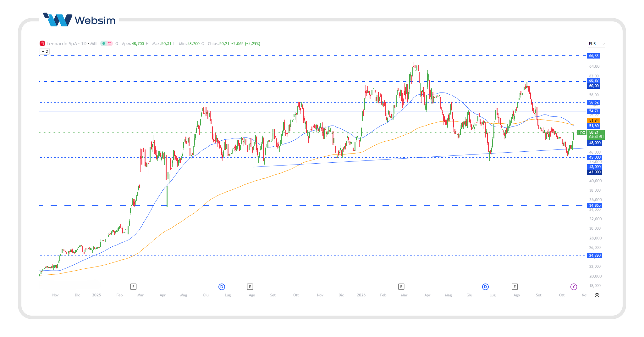Click the green LDO symbol tag
This screenshot has height=337, width=644.
(582, 133)
